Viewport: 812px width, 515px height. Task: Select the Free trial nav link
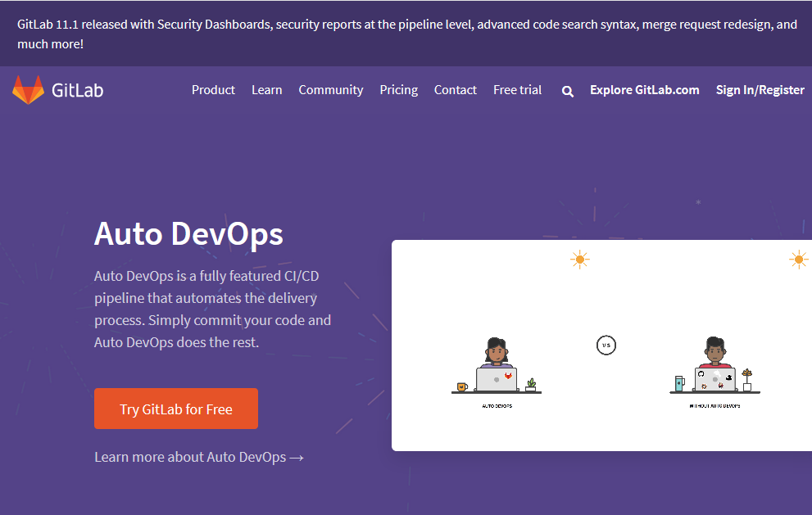pos(517,90)
